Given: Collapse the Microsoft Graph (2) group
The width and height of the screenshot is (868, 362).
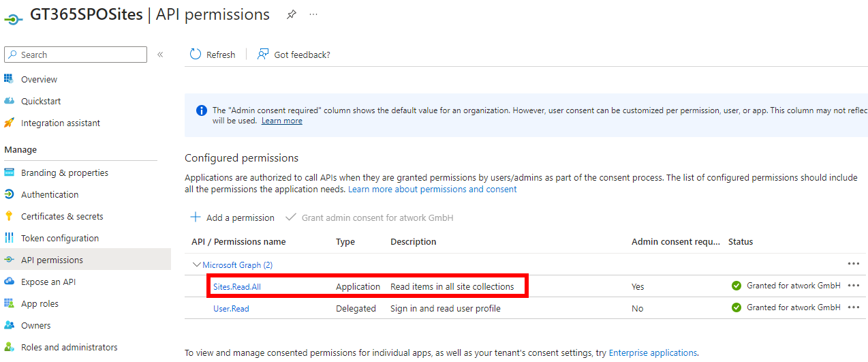Looking at the screenshot, I should (x=197, y=265).
